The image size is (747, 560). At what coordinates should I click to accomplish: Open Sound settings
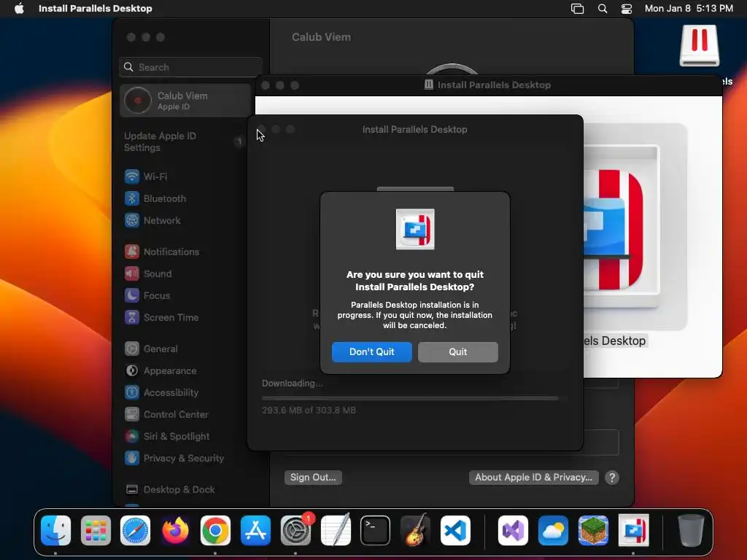148,274
